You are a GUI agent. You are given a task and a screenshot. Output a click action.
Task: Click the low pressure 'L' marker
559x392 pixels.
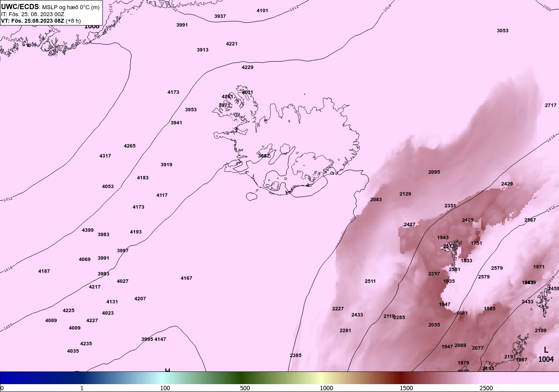pyautogui.click(x=546, y=350)
